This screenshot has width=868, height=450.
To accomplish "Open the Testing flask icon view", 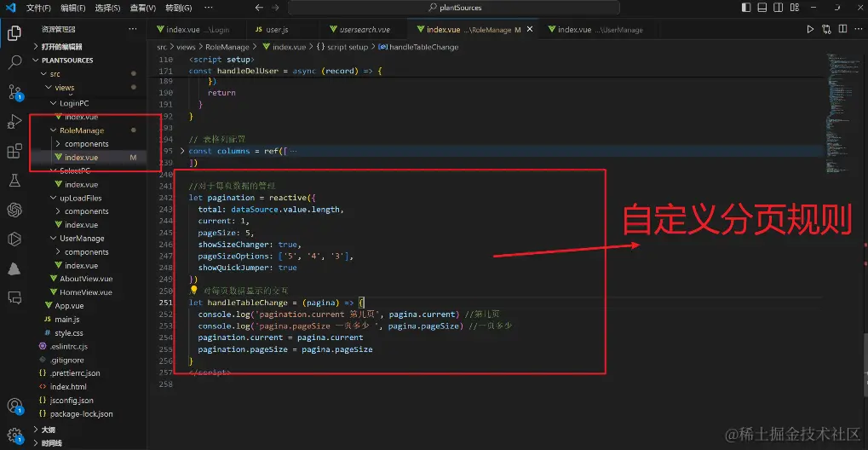I will click(x=14, y=180).
